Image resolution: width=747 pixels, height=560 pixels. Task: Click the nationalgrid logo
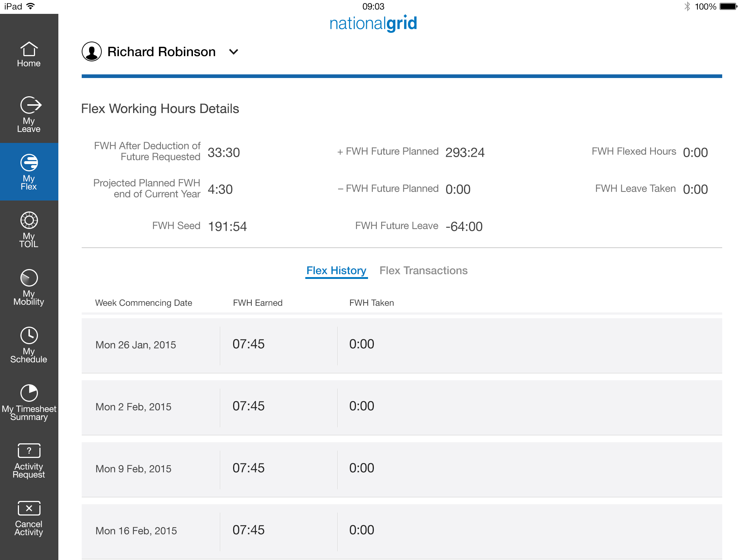coord(373,23)
